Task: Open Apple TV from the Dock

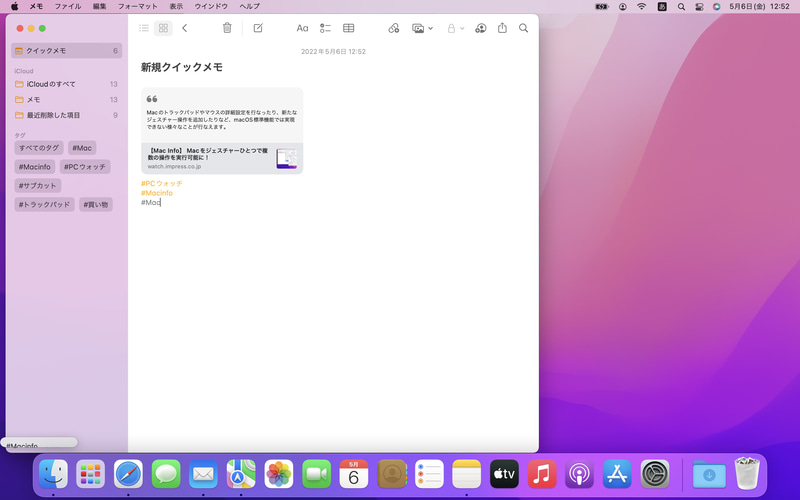Action: tap(504, 474)
